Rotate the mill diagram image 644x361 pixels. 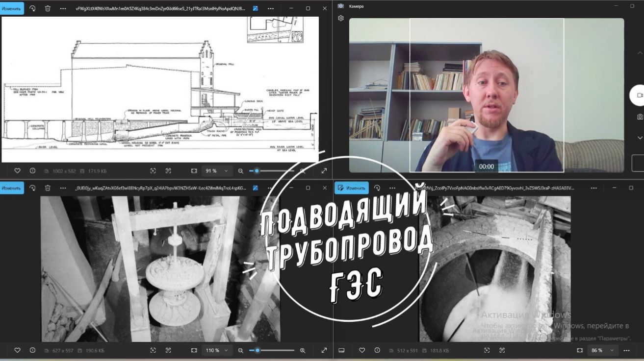32,8
